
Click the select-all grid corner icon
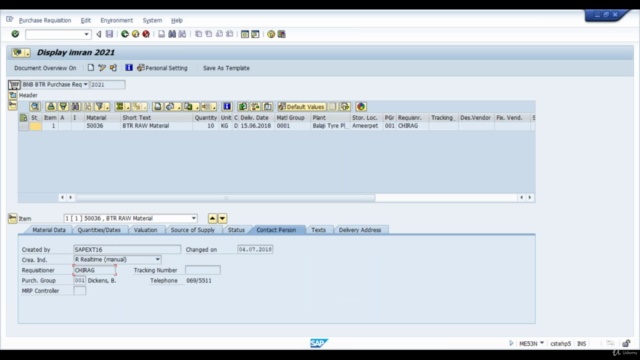(x=23, y=118)
